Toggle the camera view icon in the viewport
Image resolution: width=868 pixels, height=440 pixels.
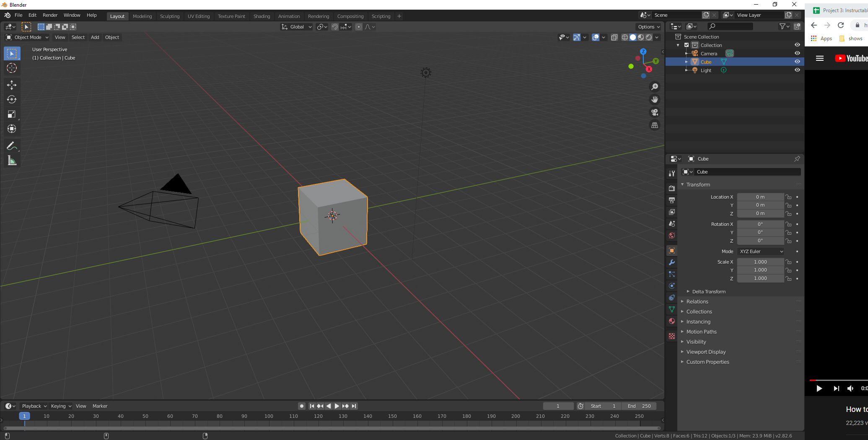click(x=655, y=112)
